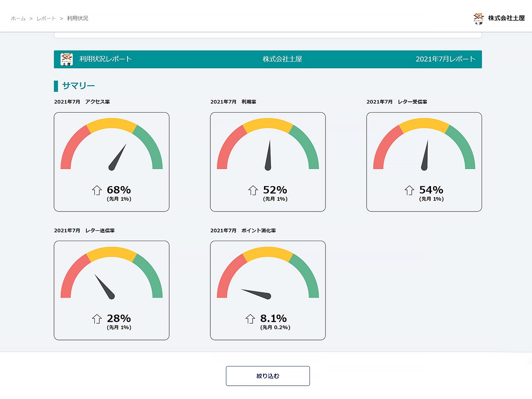Viewport: 532px width, 399px height.
Task: Click the 株式会社土屋 logo icon in header
Action: [478, 18]
